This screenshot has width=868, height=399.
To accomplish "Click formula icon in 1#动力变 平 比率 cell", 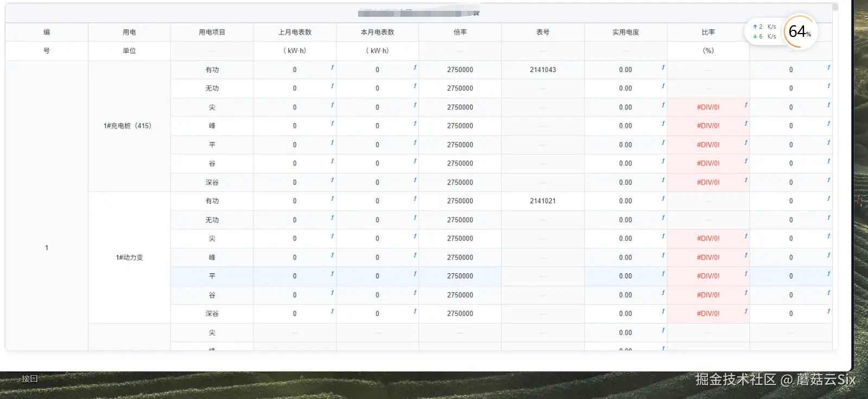I will [746, 273].
